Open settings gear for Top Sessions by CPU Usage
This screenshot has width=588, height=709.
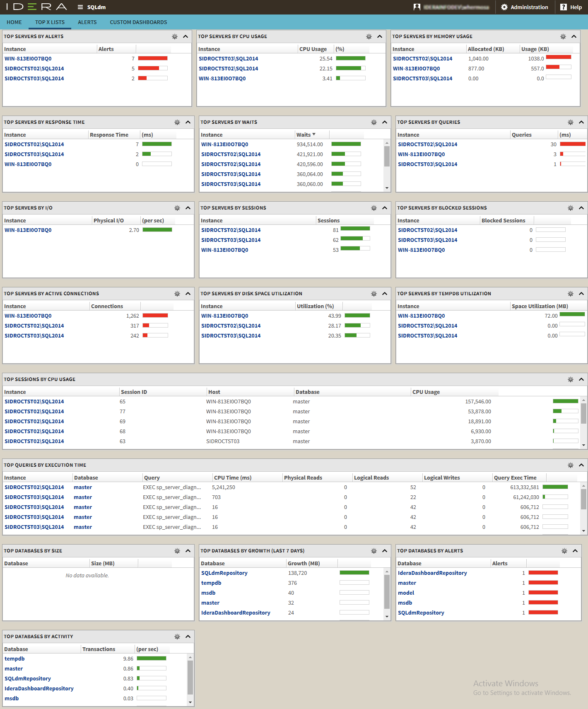571,379
